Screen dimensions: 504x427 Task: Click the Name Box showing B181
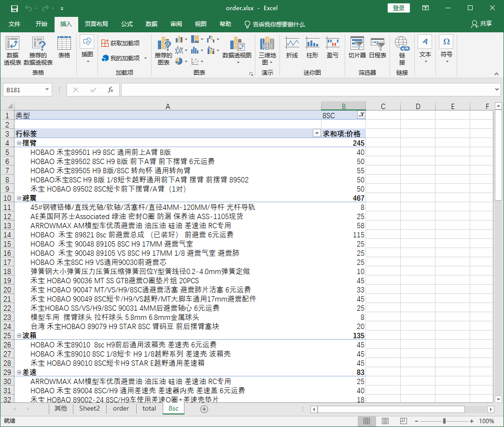tap(24, 90)
